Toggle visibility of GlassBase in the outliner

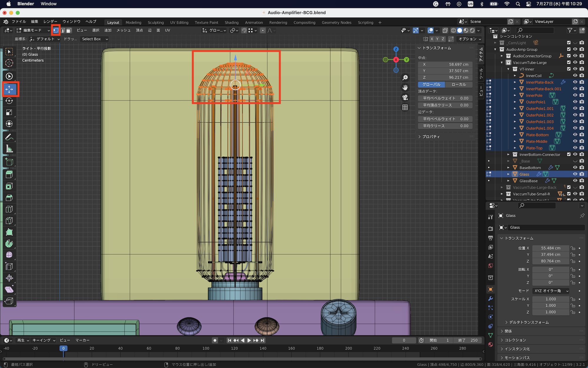coord(575,181)
